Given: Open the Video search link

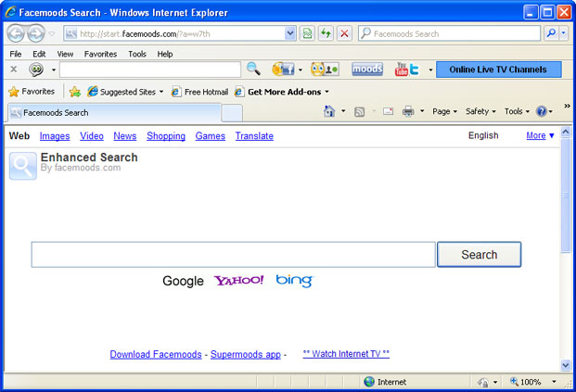Looking at the screenshot, I should 92,136.
